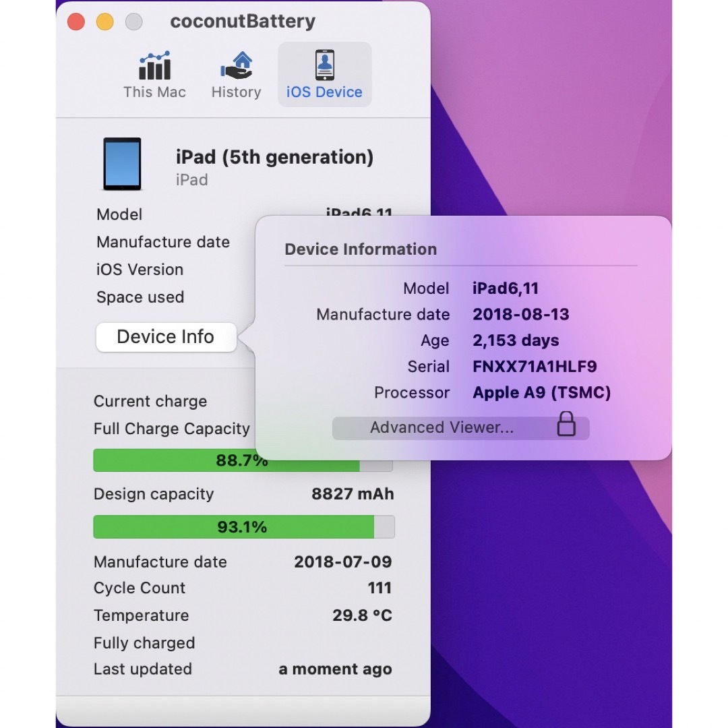
Task: Click the Space used label
Action: point(140,297)
